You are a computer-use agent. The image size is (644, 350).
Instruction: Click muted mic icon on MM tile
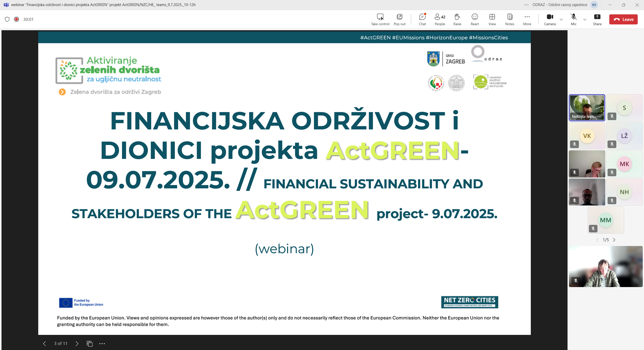593,229
